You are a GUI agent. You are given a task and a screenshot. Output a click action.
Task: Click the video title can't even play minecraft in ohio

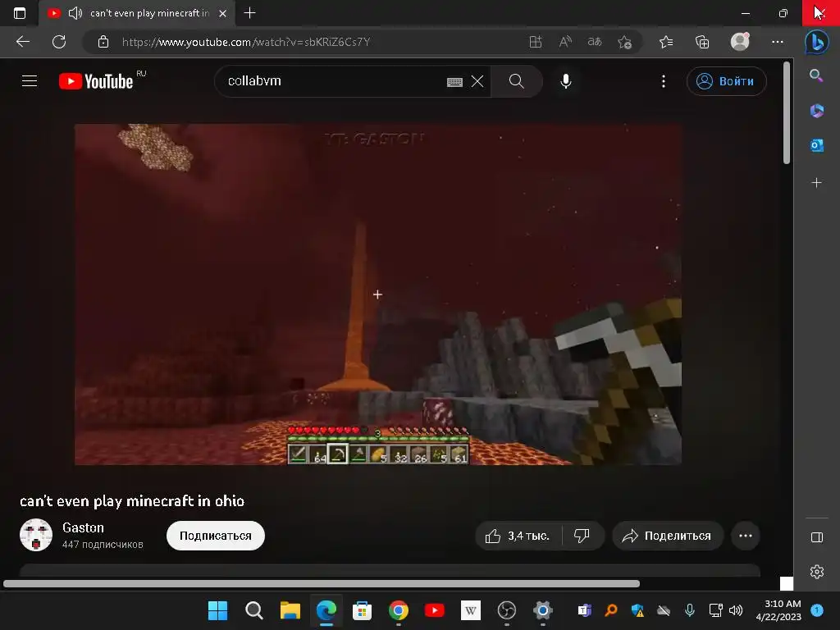(132, 501)
